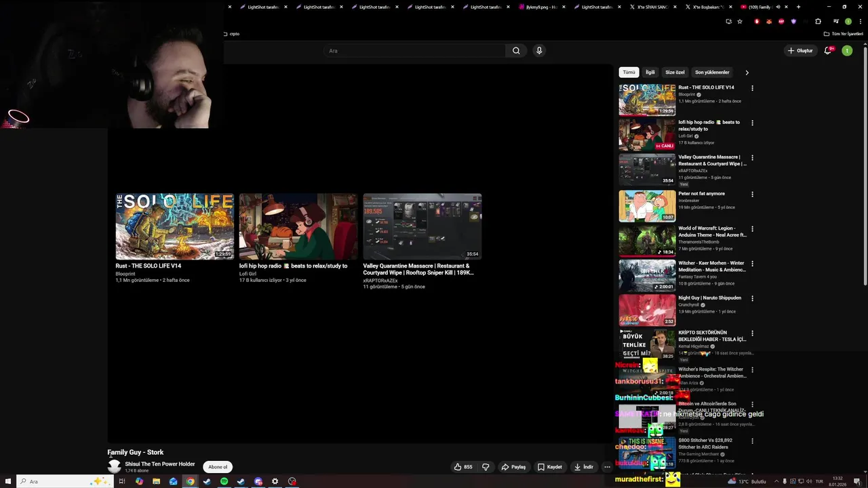Open Valley Quarantine Massacre end-screen thumbnail

tap(422, 226)
